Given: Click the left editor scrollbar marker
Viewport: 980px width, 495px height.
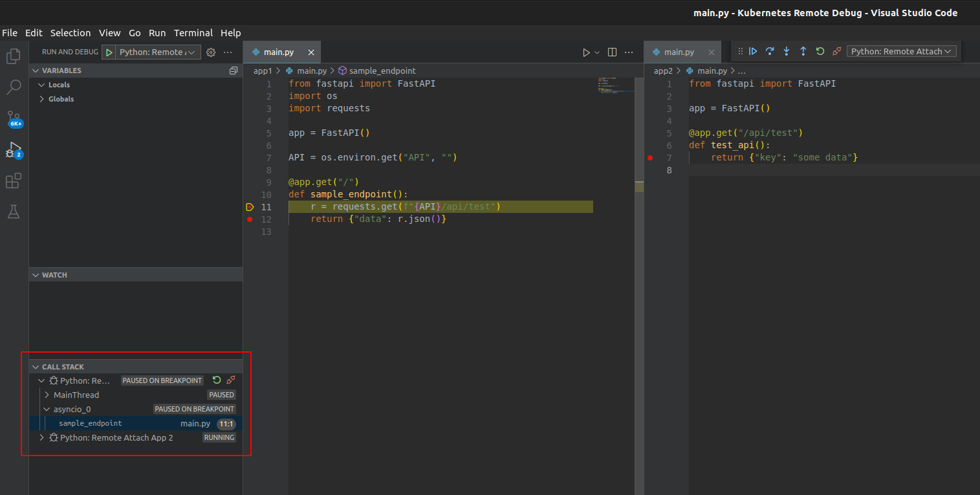Looking at the screenshot, I should tap(639, 187).
